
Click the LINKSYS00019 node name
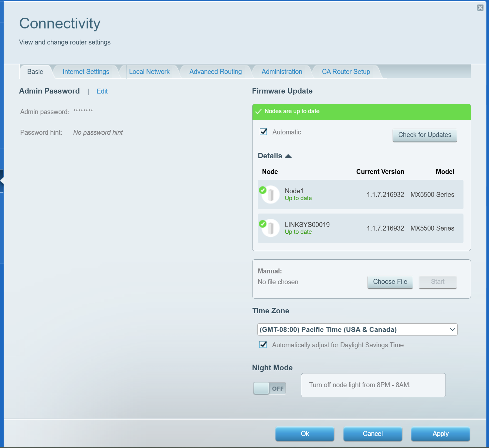click(x=307, y=225)
